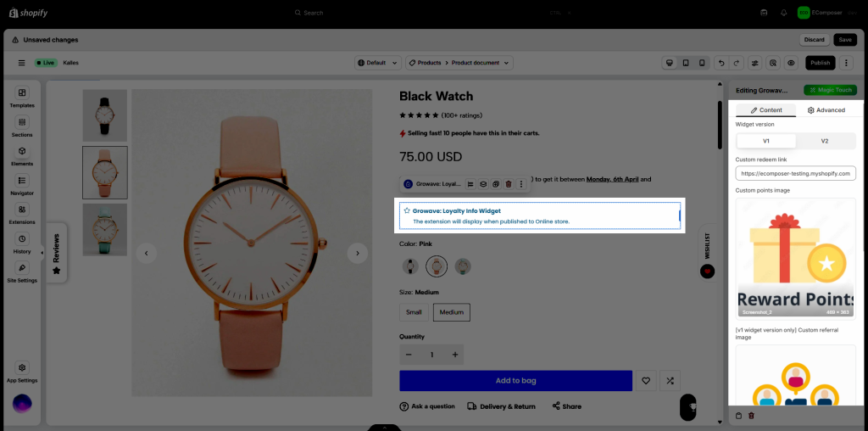
Task: Open the Navigator panel
Action: click(x=22, y=184)
